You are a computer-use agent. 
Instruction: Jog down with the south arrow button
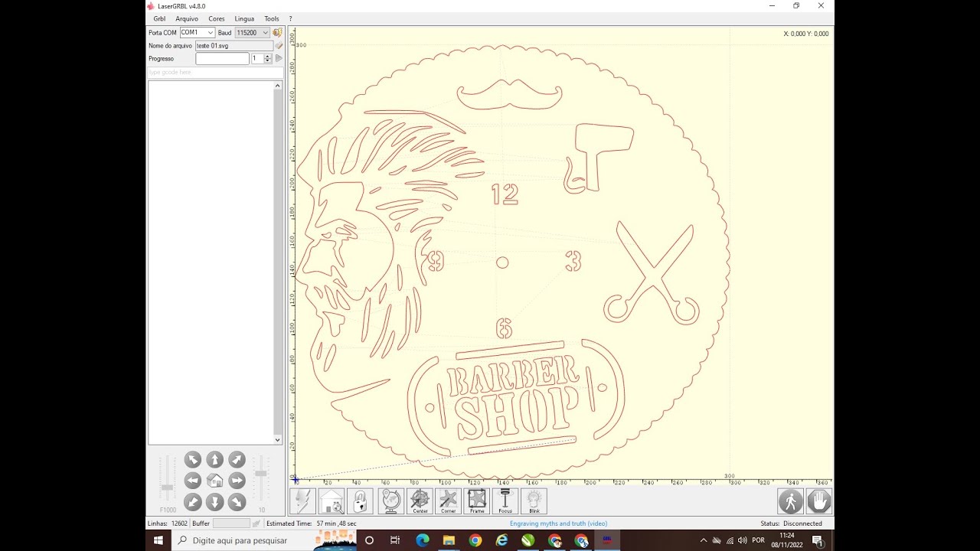point(215,502)
